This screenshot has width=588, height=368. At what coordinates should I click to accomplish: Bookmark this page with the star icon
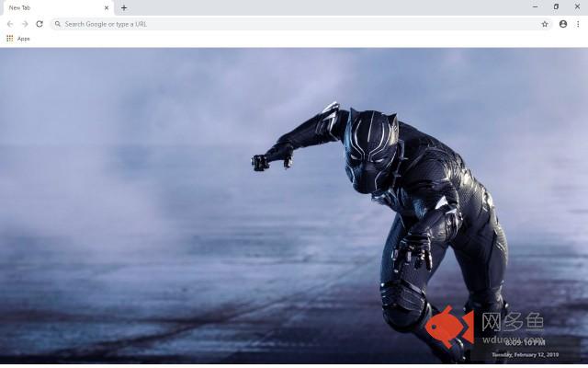click(545, 24)
